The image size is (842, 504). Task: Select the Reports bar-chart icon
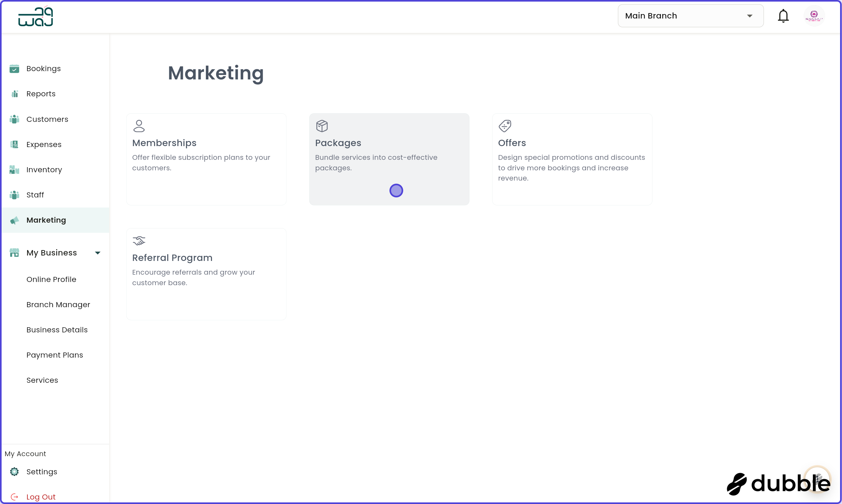(14, 94)
